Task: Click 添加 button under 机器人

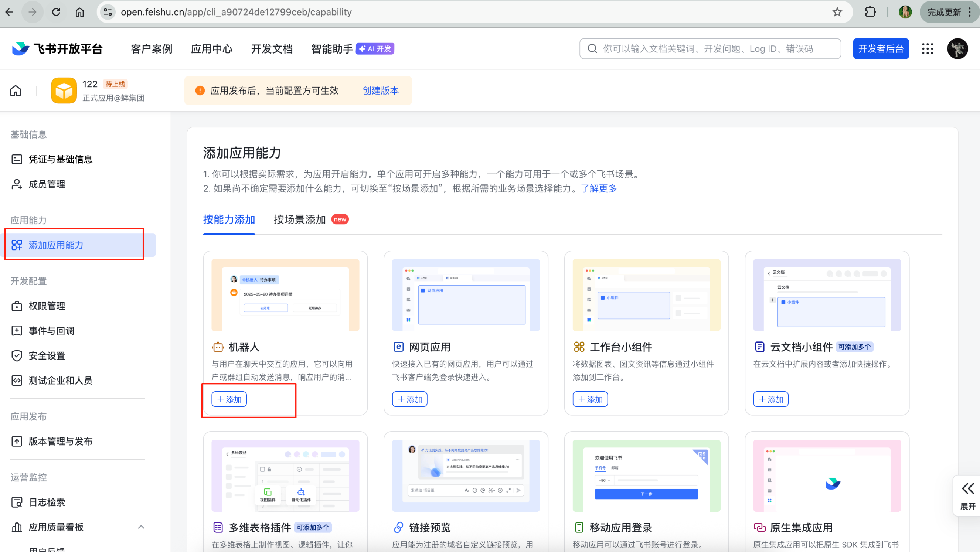Action: coord(229,399)
